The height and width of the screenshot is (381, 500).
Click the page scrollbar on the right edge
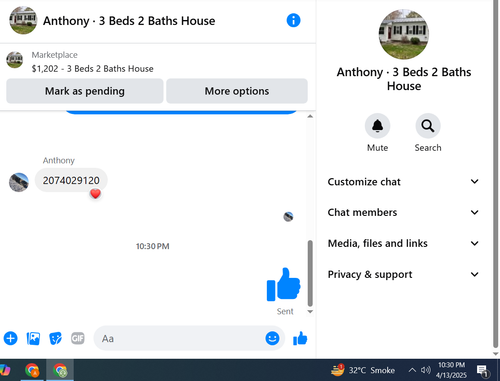(496, 173)
